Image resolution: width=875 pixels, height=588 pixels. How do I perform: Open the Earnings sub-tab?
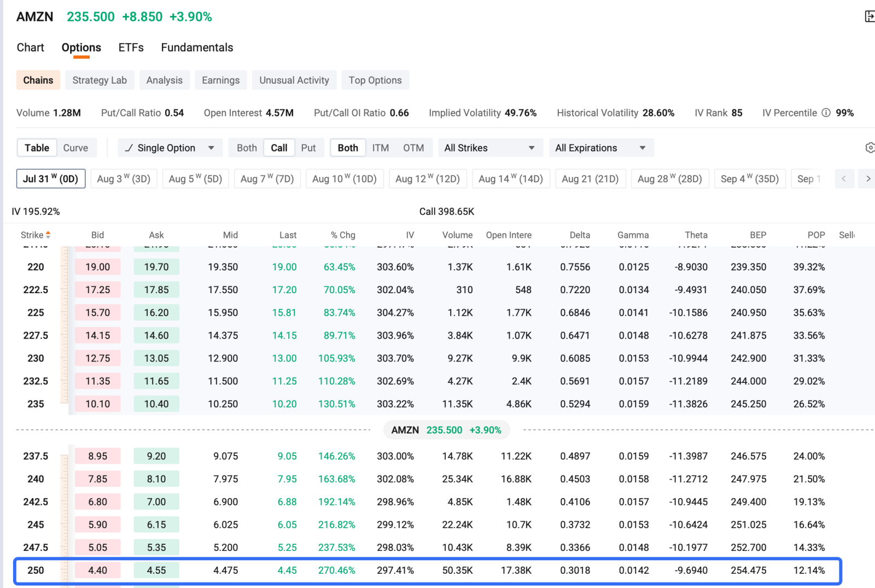point(220,80)
